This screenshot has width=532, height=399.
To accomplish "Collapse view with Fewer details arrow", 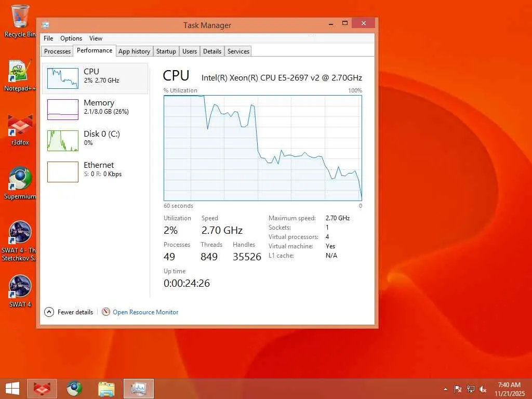I will [49, 312].
